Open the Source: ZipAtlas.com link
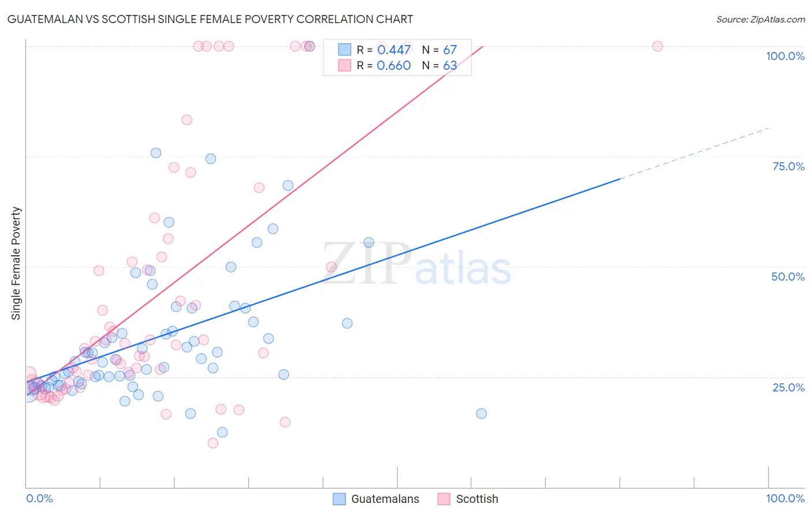 click(760, 19)
